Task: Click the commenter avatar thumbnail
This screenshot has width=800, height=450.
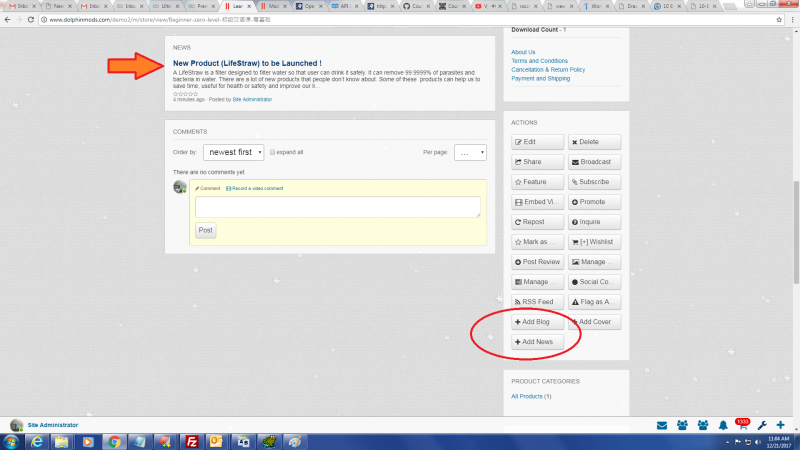Action: (180, 187)
